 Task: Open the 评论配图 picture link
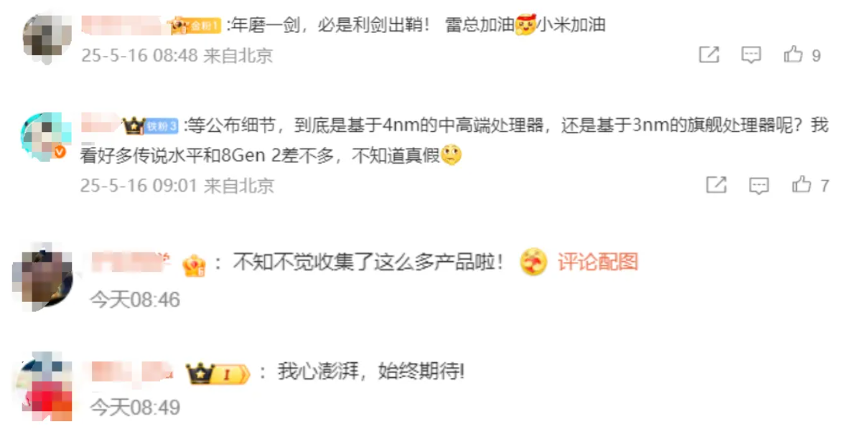(597, 263)
